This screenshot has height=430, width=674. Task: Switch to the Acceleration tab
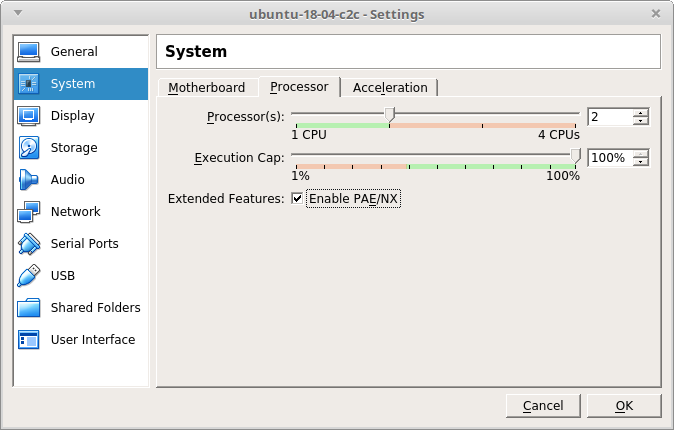(390, 88)
